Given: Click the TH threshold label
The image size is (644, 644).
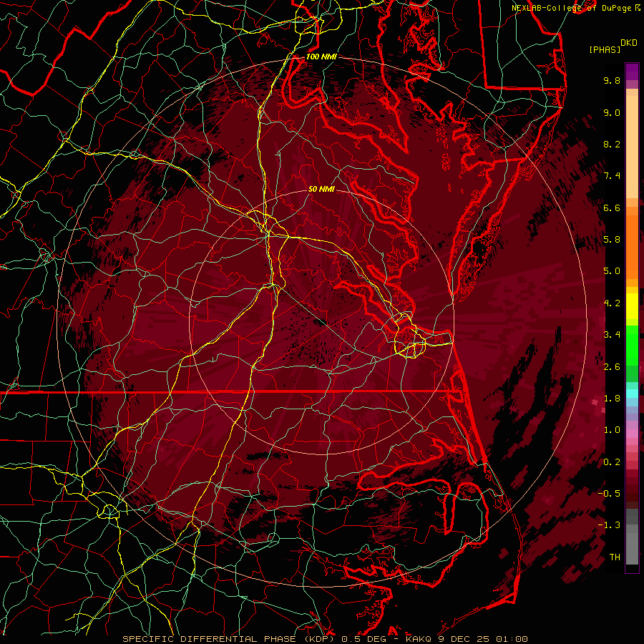Looking at the screenshot, I should point(615,557).
